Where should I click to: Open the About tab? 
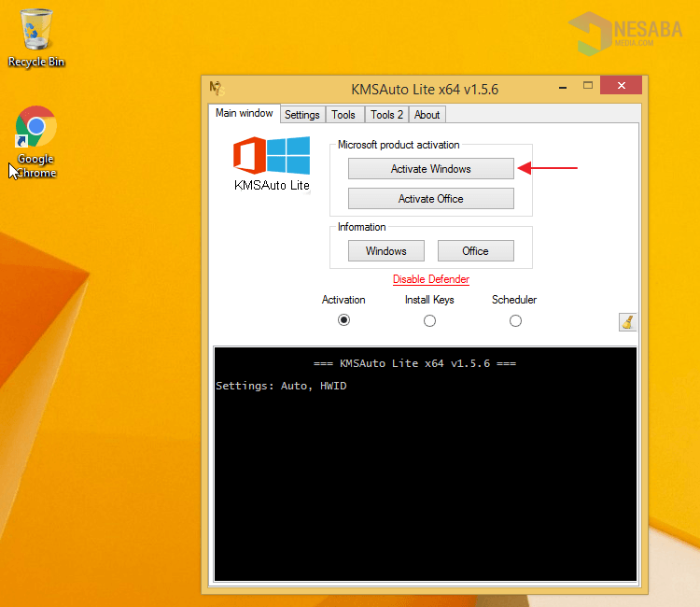[427, 115]
